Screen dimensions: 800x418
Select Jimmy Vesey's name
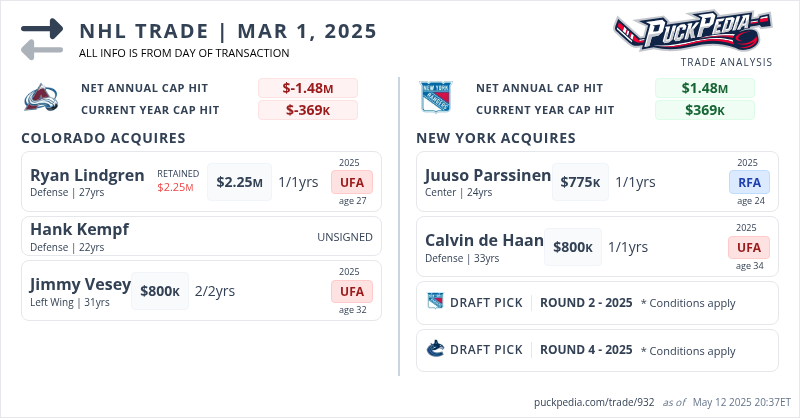(x=80, y=284)
